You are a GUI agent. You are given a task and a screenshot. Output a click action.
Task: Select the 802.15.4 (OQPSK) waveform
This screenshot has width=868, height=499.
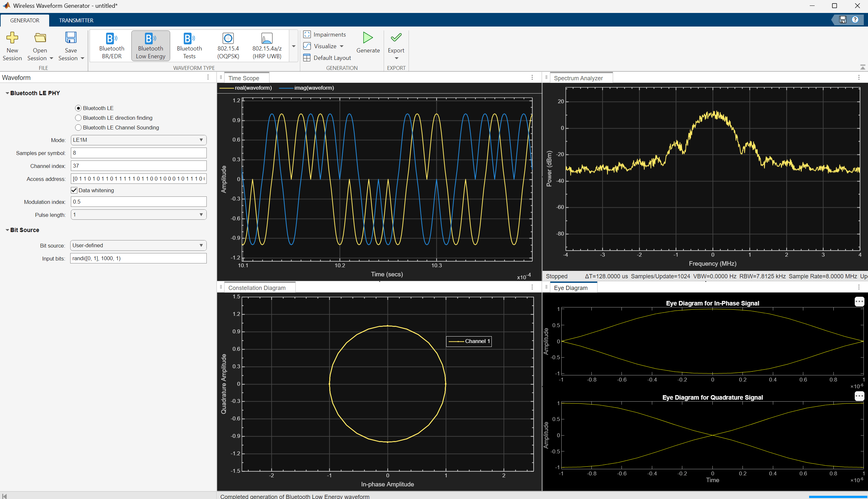(228, 46)
